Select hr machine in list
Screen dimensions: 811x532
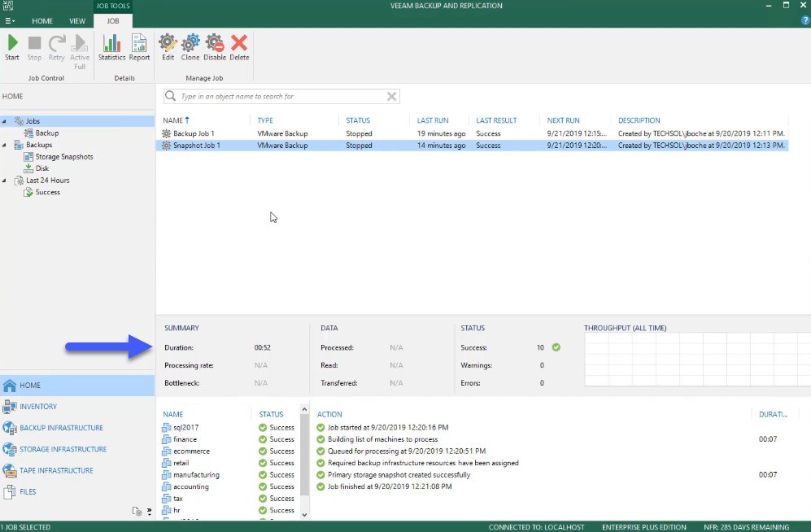(177, 510)
